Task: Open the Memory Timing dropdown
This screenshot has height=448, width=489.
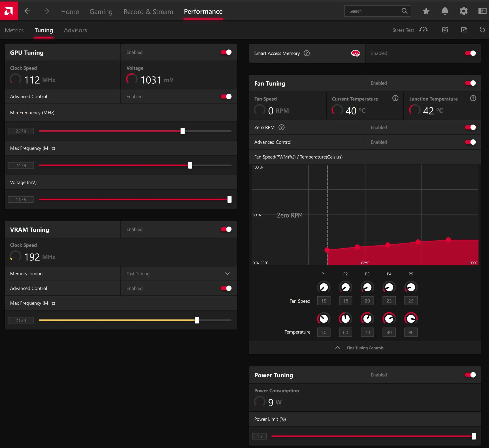Action: tap(179, 273)
